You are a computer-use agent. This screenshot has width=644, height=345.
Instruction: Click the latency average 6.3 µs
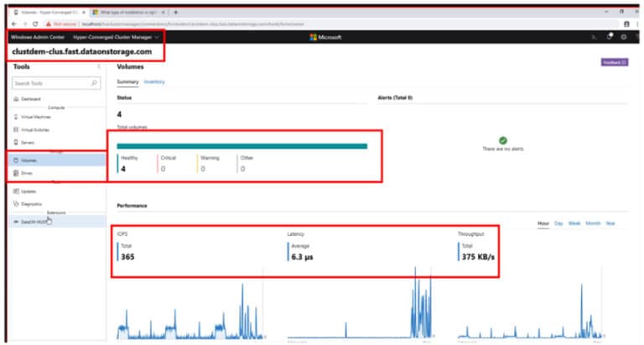tap(302, 257)
